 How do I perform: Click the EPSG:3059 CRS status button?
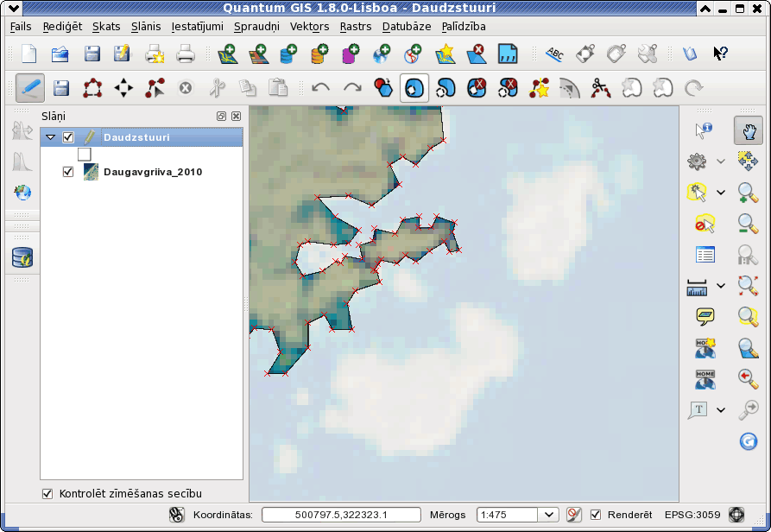(736, 515)
